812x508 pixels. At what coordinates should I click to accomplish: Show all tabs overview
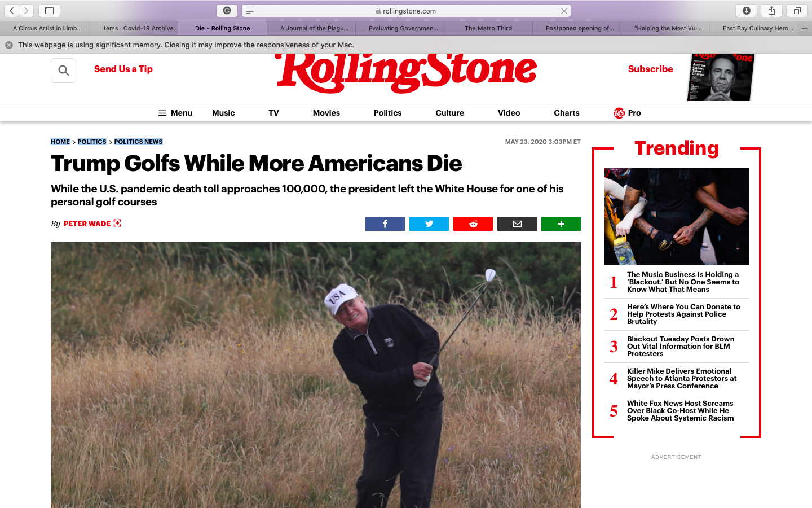797,11
